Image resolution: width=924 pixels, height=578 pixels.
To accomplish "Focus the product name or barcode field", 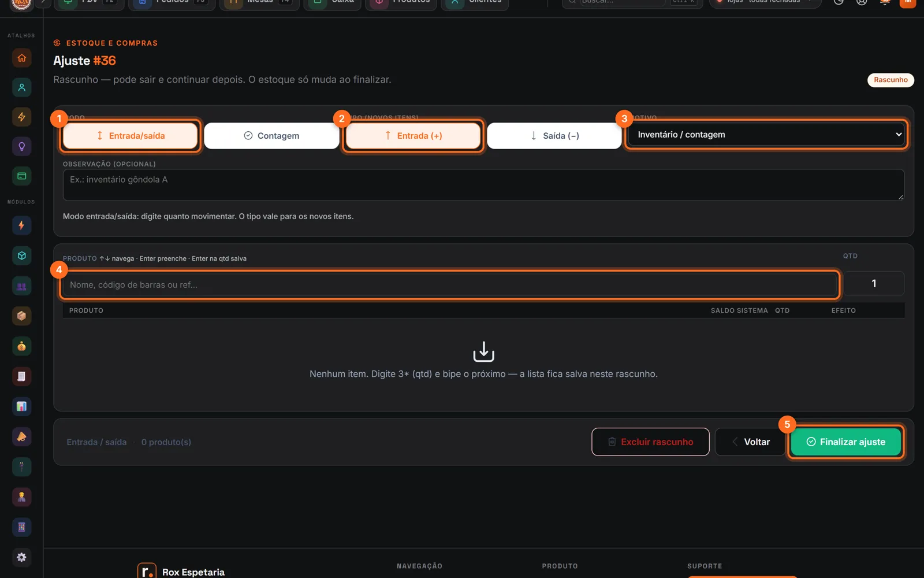I will pyautogui.click(x=450, y=284).
